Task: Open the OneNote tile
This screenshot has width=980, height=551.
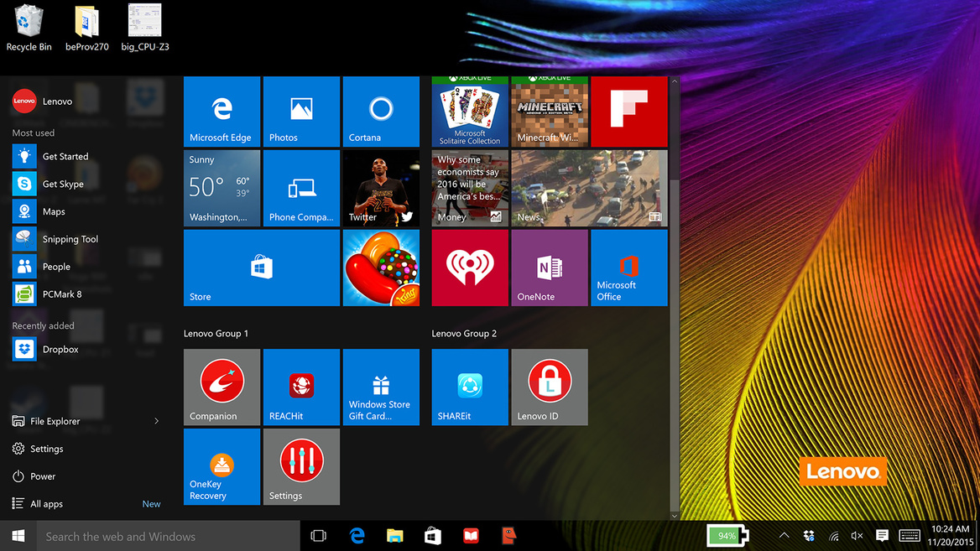Action: 550,268
